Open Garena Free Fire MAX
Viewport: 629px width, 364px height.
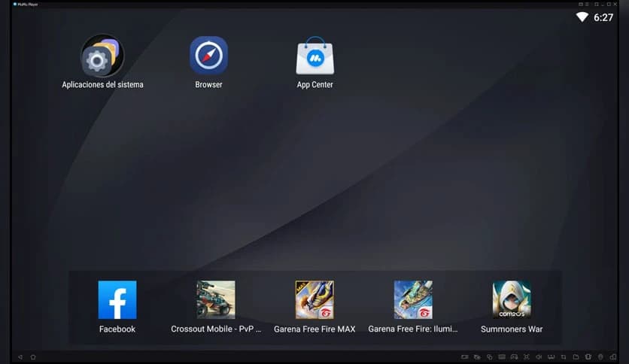(x=314, y=300)
